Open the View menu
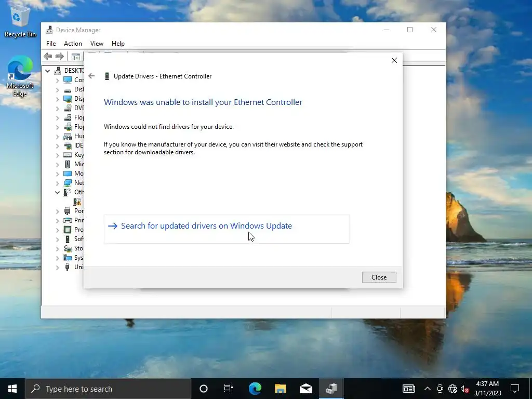Image resolution: width=532 pixels, height=399 pixels. pyautogui.click(x=97, y=44)
